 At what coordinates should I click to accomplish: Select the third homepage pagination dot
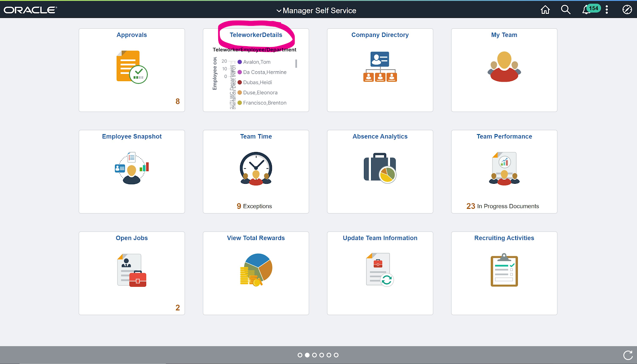pos(315,355)
